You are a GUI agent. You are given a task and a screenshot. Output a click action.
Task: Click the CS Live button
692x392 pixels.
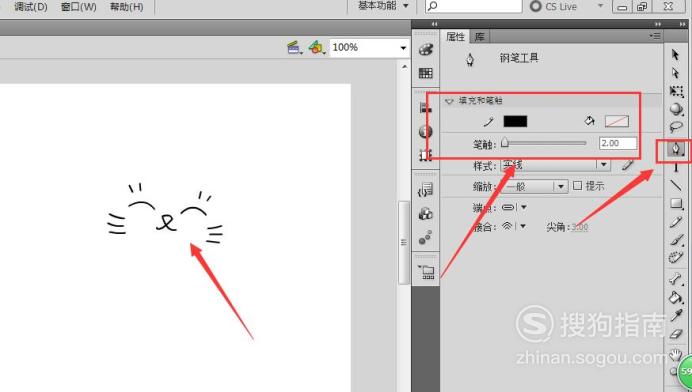pos(553,6)
